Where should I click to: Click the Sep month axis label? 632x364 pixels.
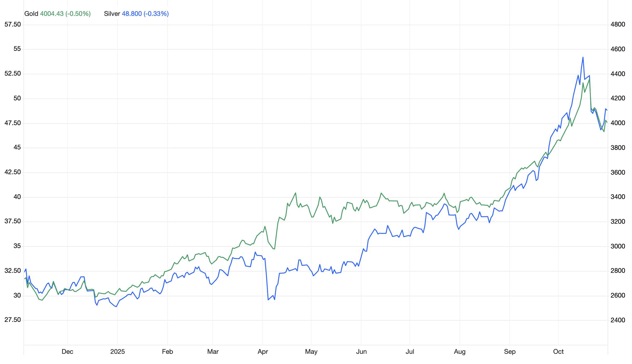[510, 352]
